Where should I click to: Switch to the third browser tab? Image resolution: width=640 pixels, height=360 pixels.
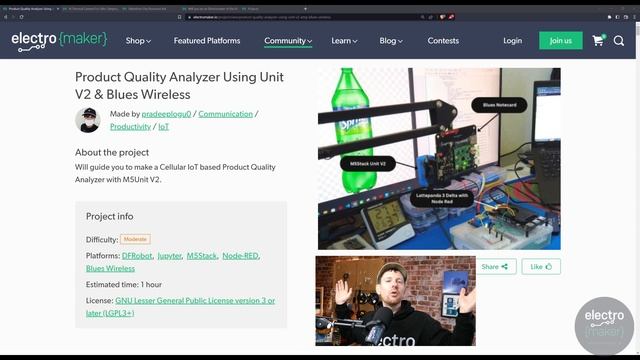pos(150,9)
